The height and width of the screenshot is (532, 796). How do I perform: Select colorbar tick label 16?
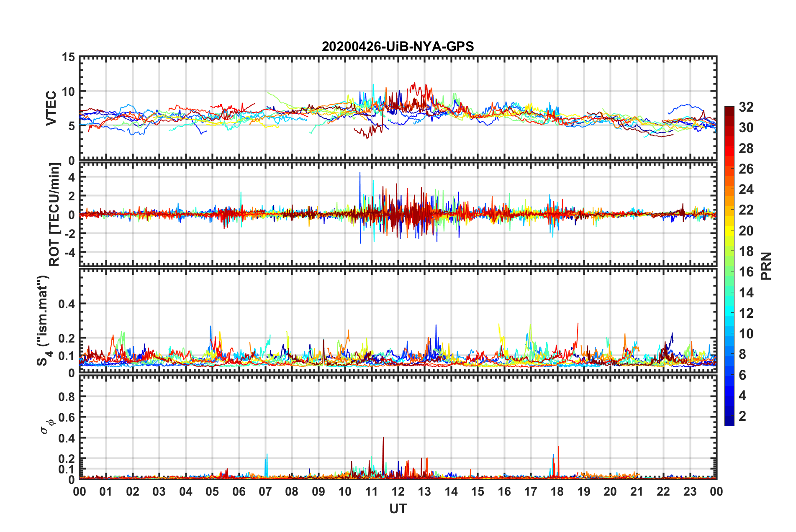(x=746, y=272)
